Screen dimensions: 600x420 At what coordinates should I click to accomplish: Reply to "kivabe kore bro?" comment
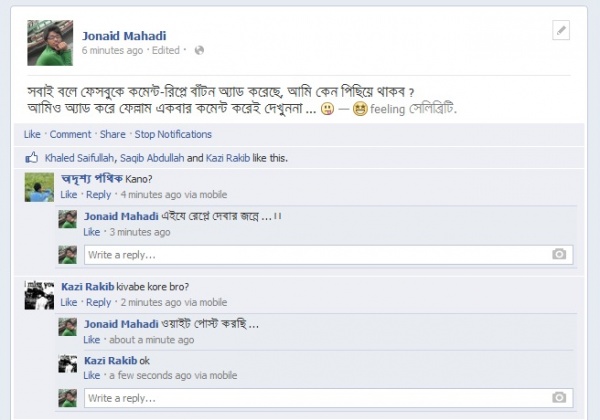coord(99,302)
